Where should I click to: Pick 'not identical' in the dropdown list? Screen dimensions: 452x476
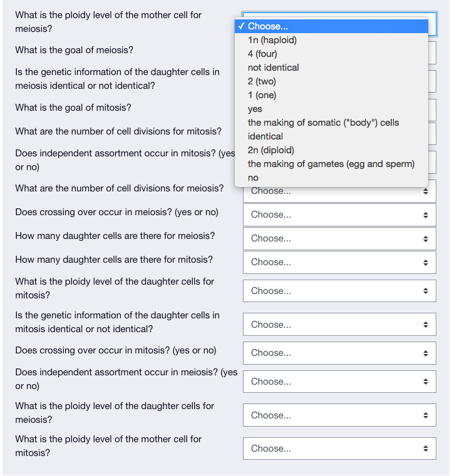point(331,68)
